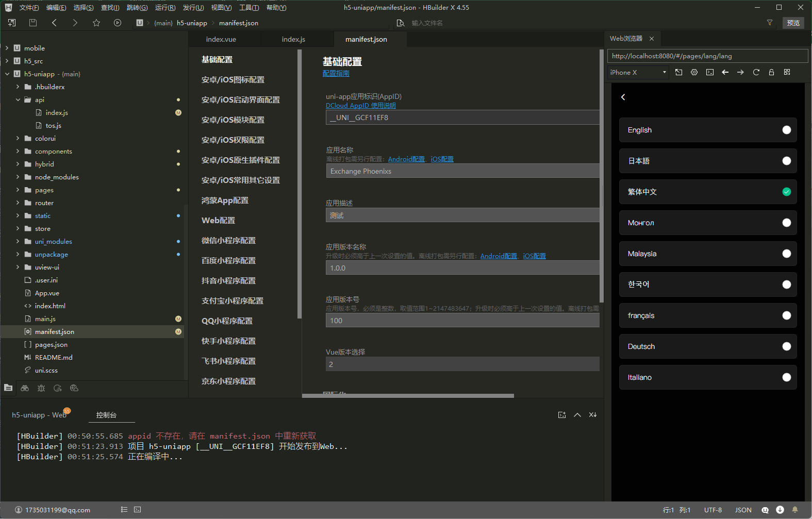Select Italiano language radio button
Viewport: 812px width, 519px height.
tap(787, 377)
